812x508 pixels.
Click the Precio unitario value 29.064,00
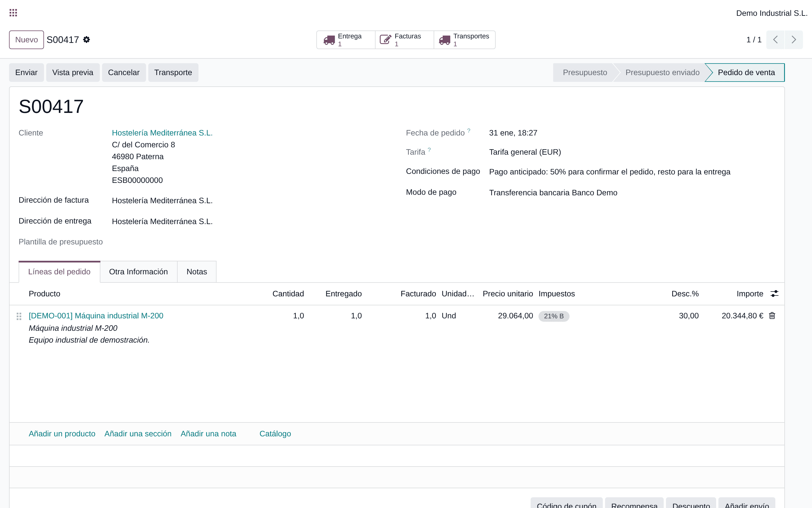tap(515, 316)
